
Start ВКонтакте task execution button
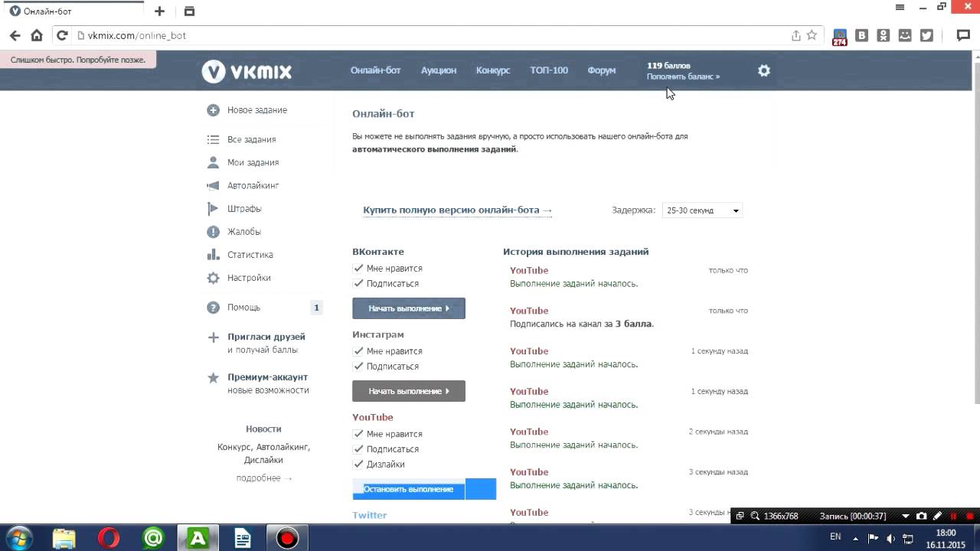coord(409,308)
